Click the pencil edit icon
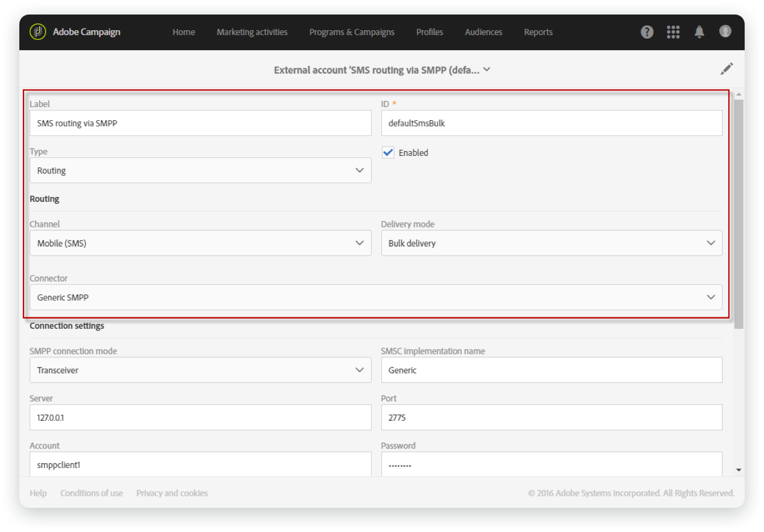The image size is (764, 532). coord(727,69)
